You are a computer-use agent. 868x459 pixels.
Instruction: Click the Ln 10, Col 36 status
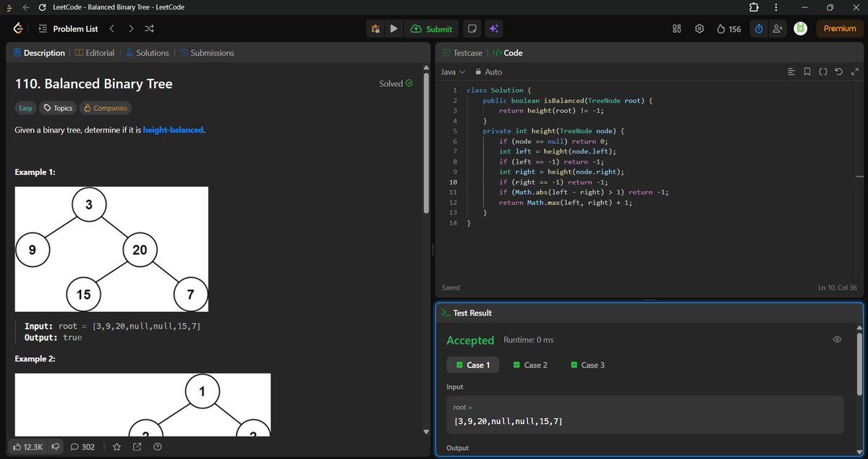pyautogui.click(x=838, y=287)
